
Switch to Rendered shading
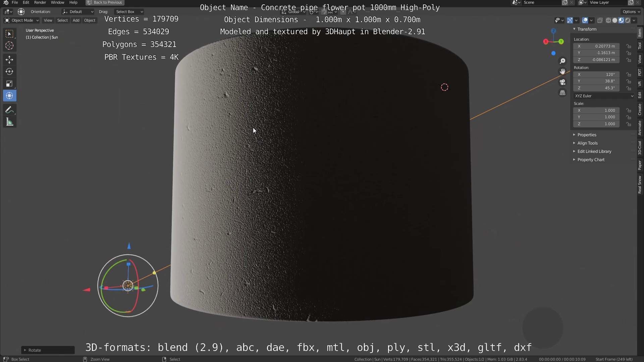627,20
